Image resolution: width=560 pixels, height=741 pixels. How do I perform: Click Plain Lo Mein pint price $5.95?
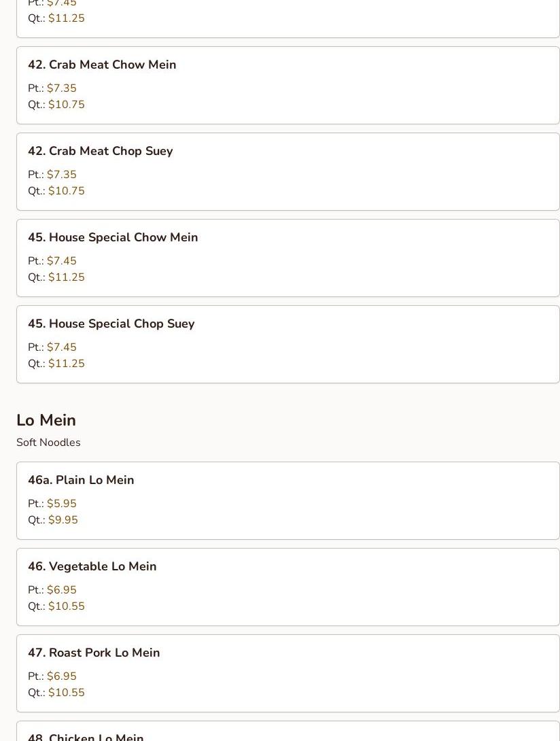(62, 504)
